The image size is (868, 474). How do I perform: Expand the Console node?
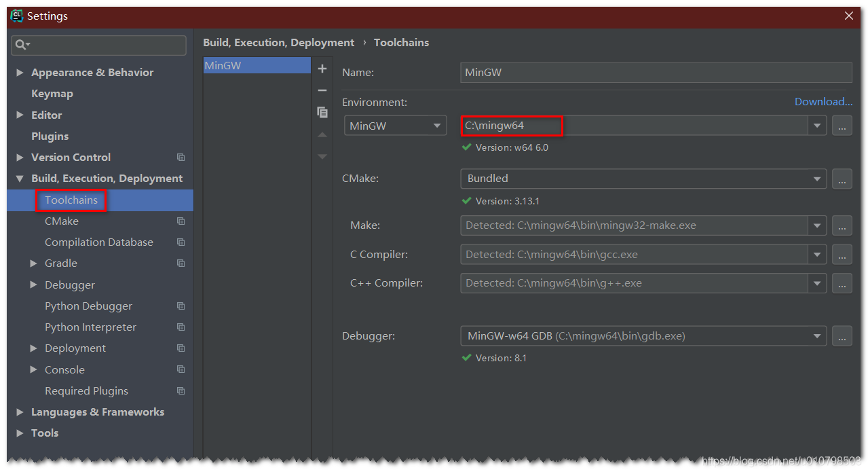tap(33, 370)
